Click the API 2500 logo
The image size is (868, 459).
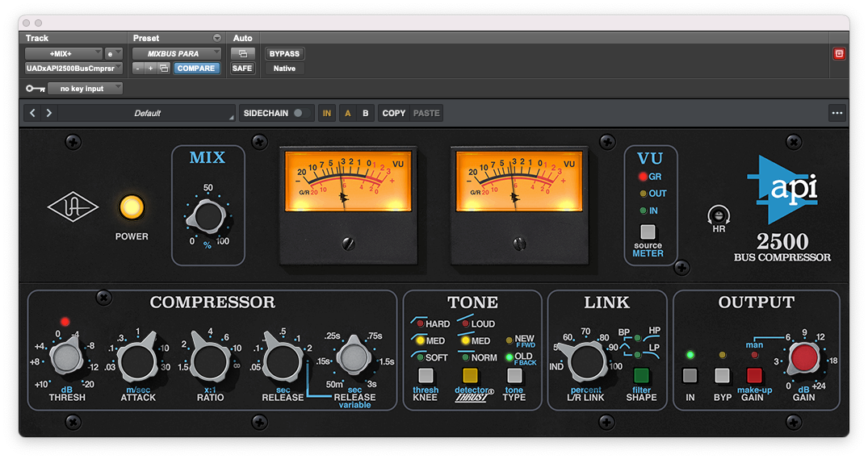click(782, 189)
